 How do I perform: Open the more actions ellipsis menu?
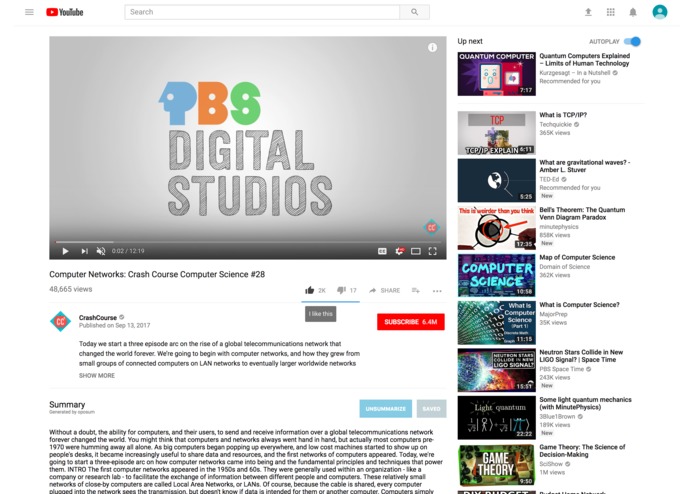click(x=437, y=291)
